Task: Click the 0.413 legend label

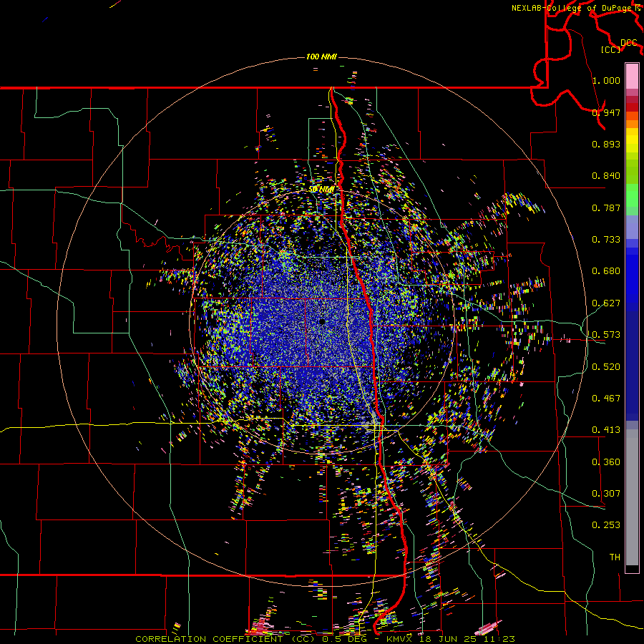Action: 606,430
